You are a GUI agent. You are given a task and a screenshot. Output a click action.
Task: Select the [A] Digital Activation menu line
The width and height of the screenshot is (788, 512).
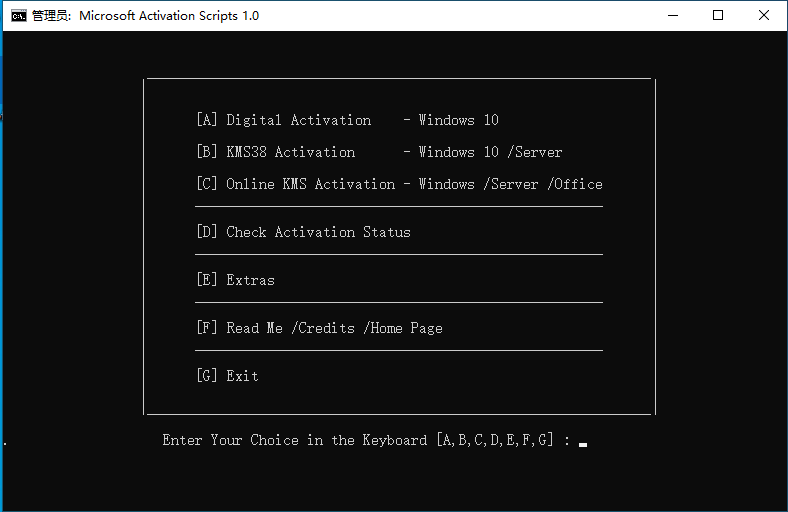click(347, 120)
